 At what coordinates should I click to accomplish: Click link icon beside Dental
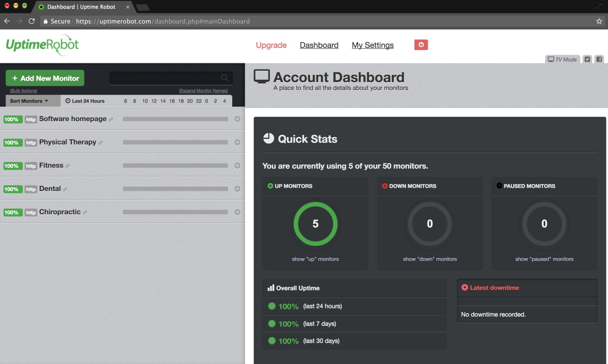pos(65,189)
